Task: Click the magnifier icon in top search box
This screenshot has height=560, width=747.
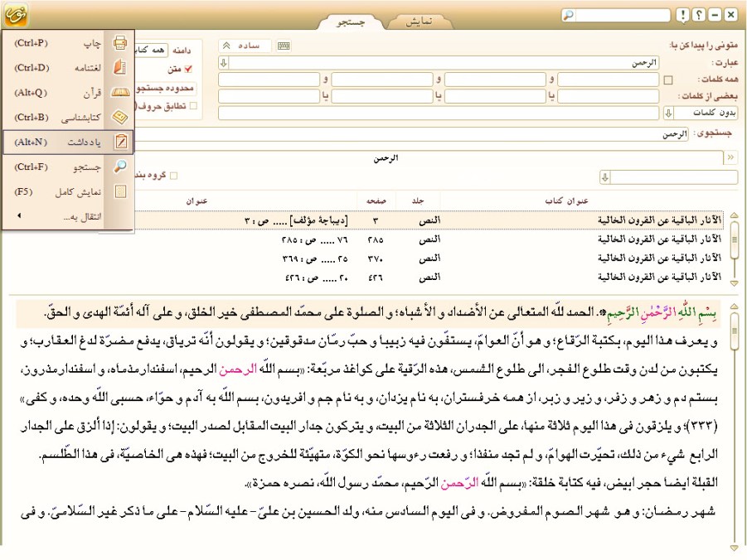Action: [x=569, y=15]
